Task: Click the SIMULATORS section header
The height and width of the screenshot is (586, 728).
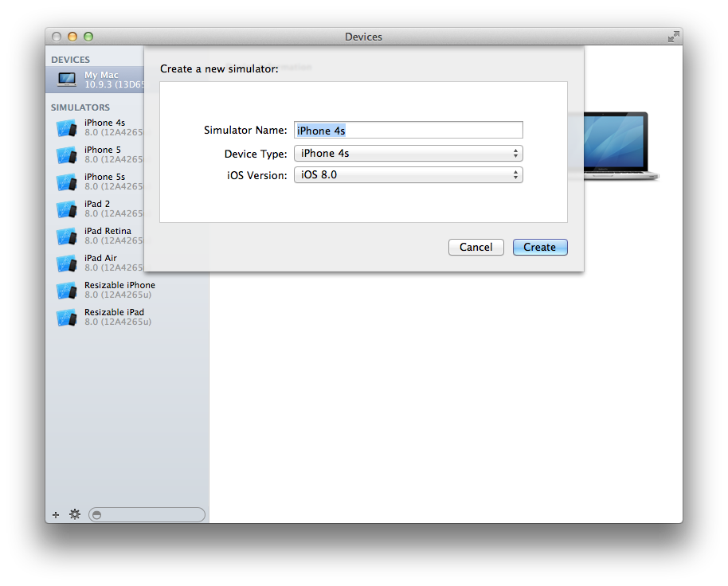Action: point(80,107)
